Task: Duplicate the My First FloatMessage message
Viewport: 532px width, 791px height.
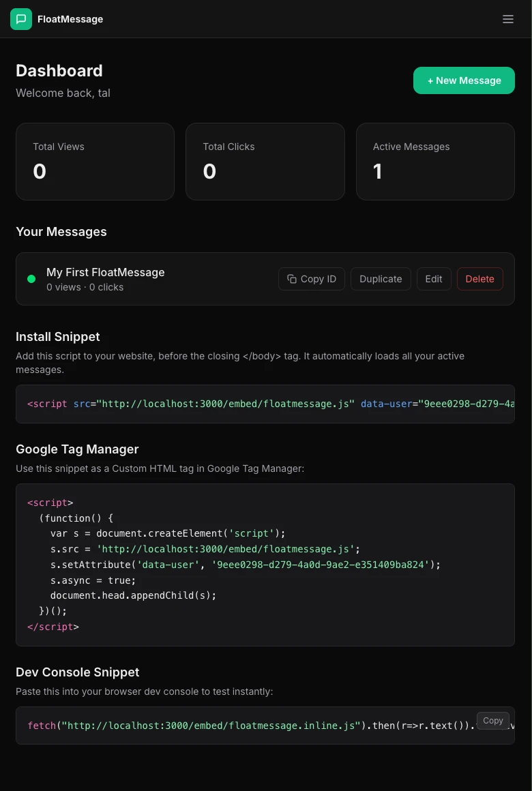Action: [381, 279]
